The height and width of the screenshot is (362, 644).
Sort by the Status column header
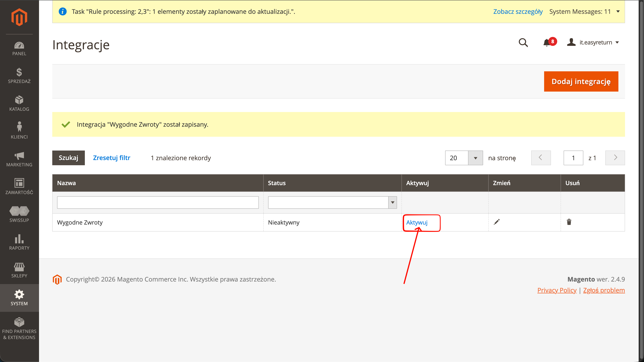pos(332,183)
